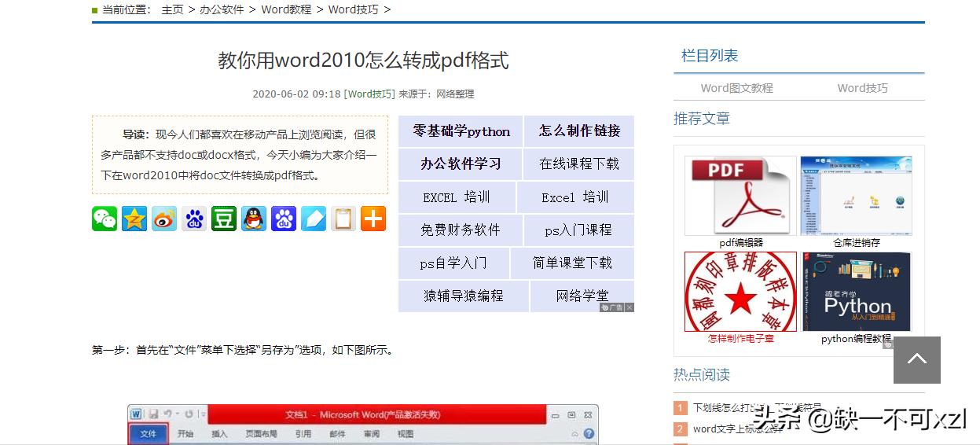Select the 视图 ribbon tab
Viewport: 980px width, 445px height.
click(x=406, y=434)
